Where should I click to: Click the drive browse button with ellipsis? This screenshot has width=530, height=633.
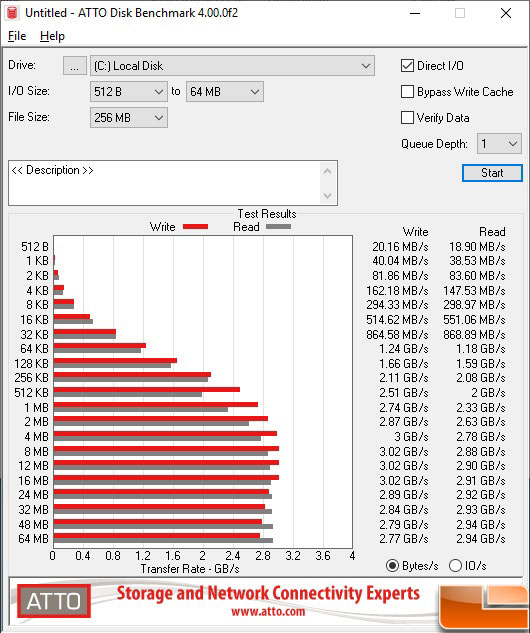(75, 66)
